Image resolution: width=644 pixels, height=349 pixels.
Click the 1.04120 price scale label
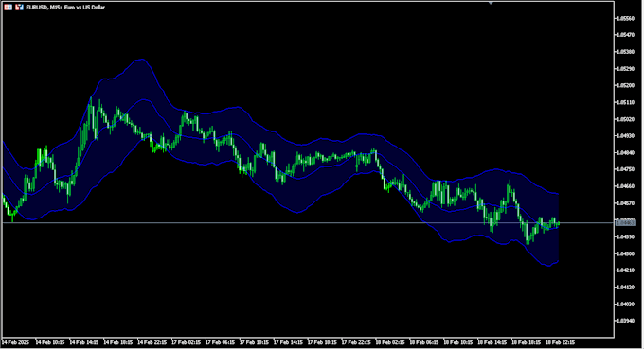click(626, 287)
